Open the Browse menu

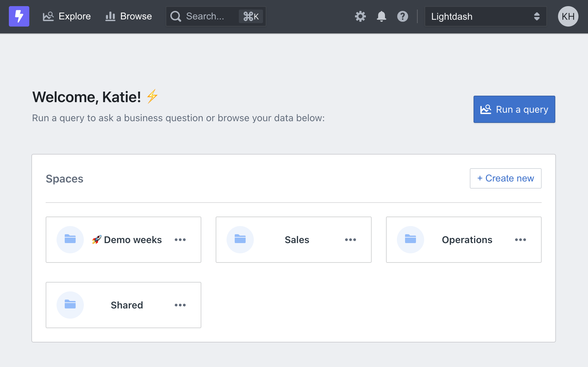pos(128,16)
